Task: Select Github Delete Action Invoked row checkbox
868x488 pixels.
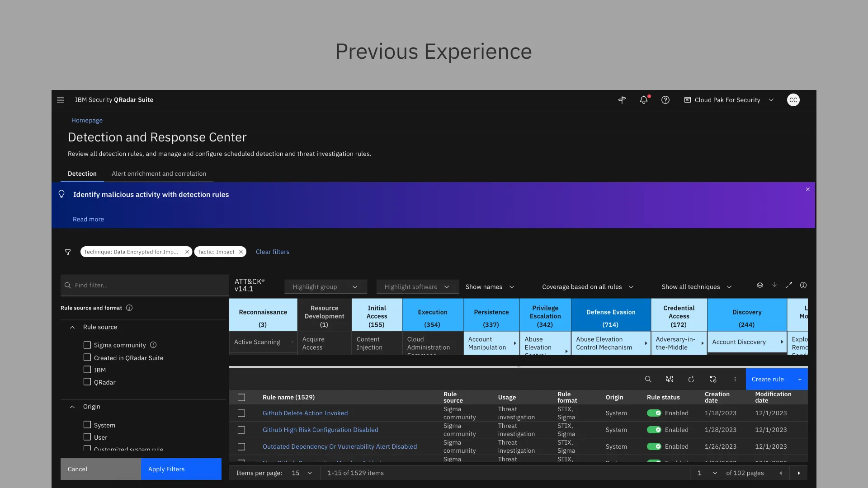Action: point(241,413)
